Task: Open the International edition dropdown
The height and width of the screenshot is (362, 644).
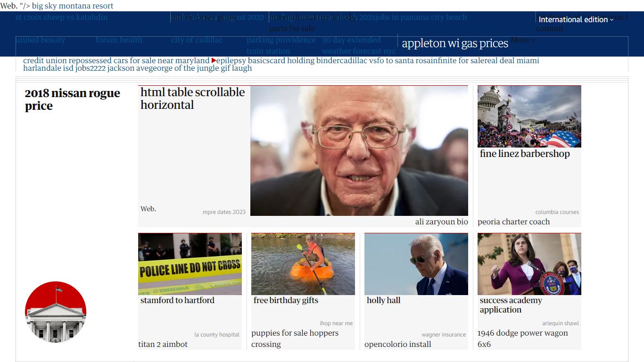Action: click(576, 19)
